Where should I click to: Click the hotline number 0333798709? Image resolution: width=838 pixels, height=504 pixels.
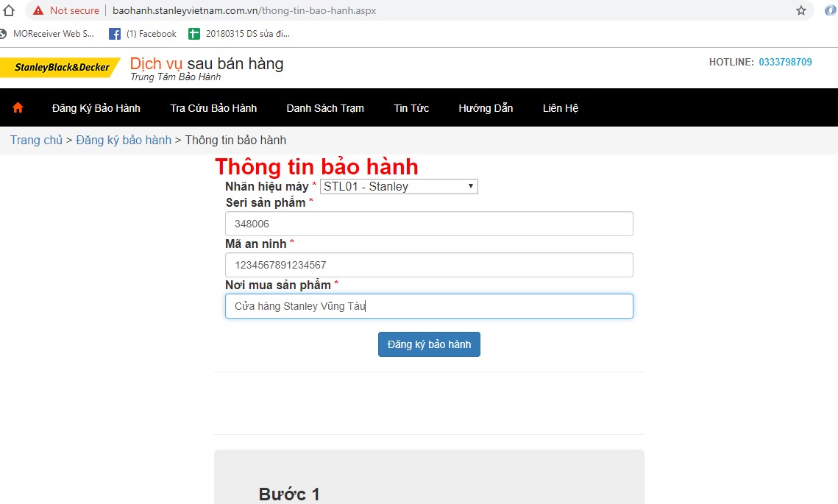785,62
